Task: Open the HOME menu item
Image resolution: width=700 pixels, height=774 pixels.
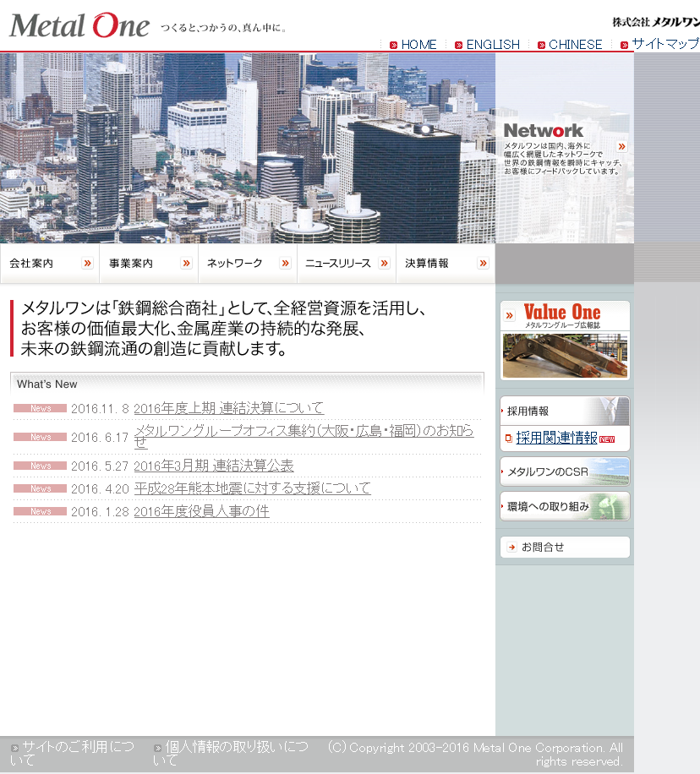Action: point(418,45)
